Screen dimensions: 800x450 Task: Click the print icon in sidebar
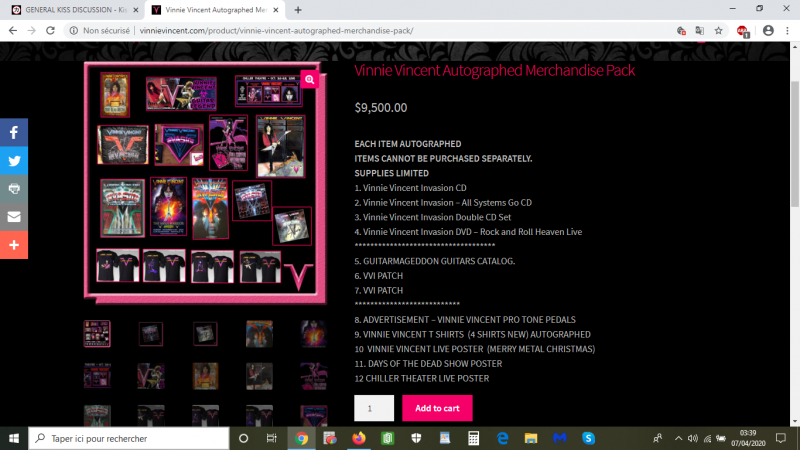click(14, 188)
